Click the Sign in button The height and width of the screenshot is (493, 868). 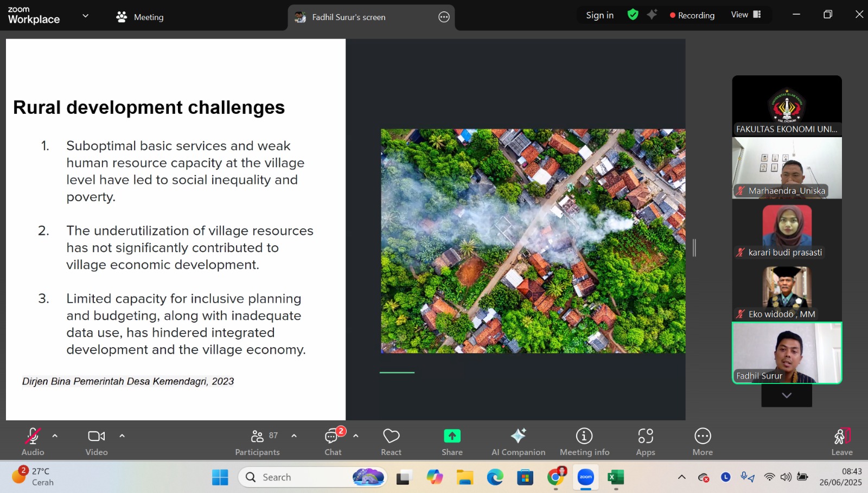pyautogui.click(x=599, y=15)
